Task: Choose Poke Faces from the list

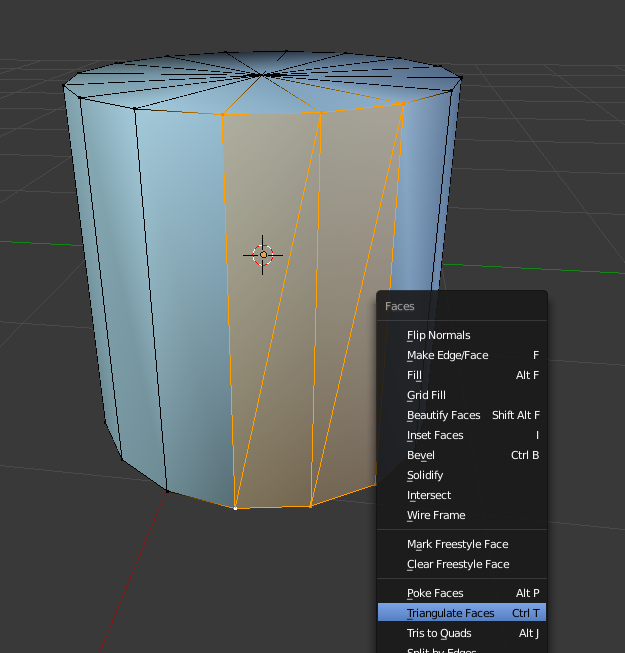Action: (x=435, y=593)
